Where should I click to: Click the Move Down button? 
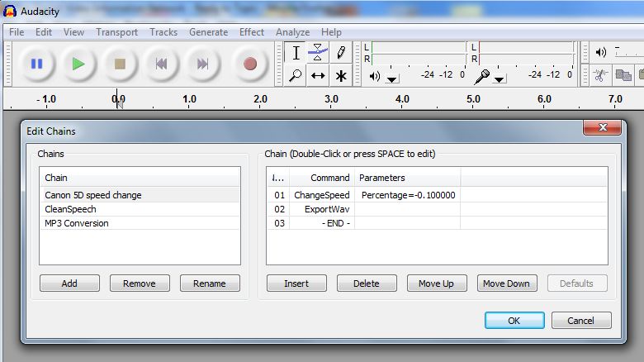pos(507,283)
